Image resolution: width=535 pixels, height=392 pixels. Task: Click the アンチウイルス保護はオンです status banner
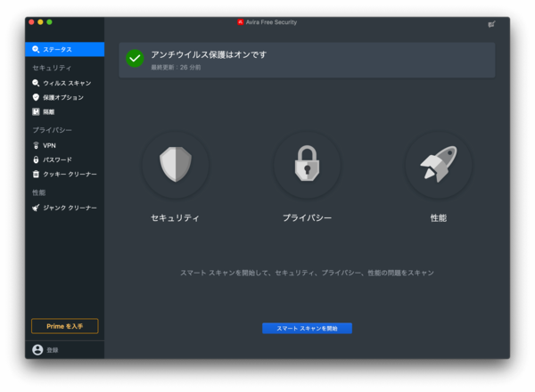(x=307, y=60)
